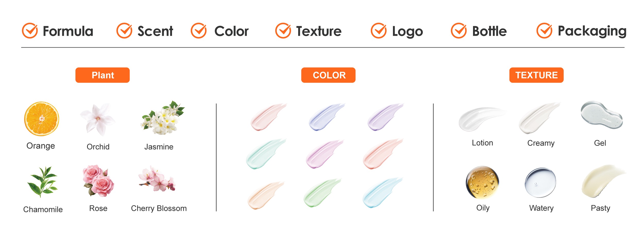Select the clear Gel texture blob

[x=602, y=115]
